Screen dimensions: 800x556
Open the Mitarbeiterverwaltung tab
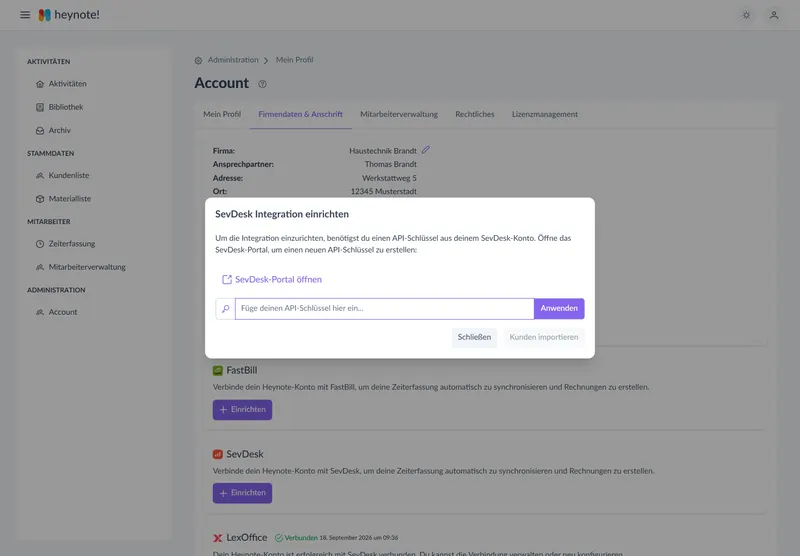[x=399, y=114]
